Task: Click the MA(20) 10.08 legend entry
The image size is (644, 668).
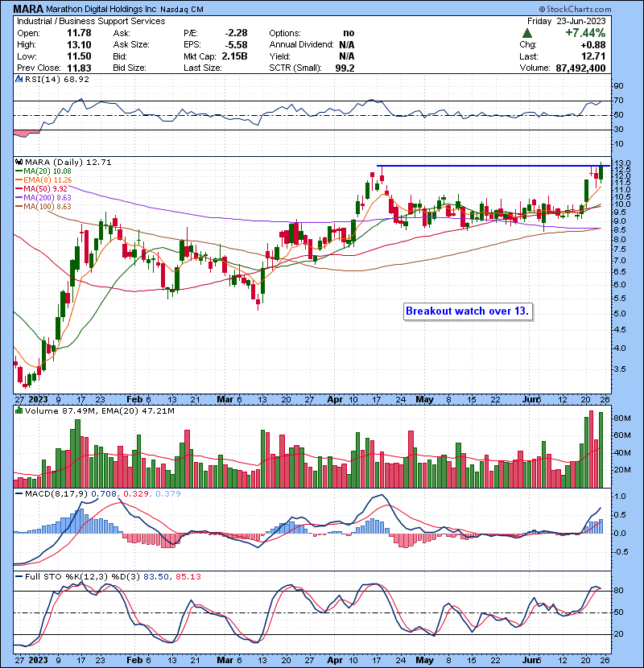Action: pyautogui.click(x=43, y=171)
